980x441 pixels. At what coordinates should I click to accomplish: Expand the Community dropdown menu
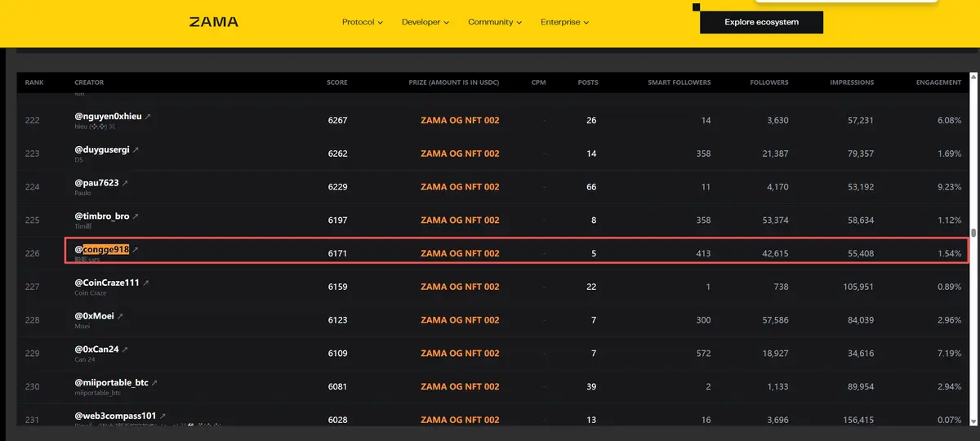(495, 22)
